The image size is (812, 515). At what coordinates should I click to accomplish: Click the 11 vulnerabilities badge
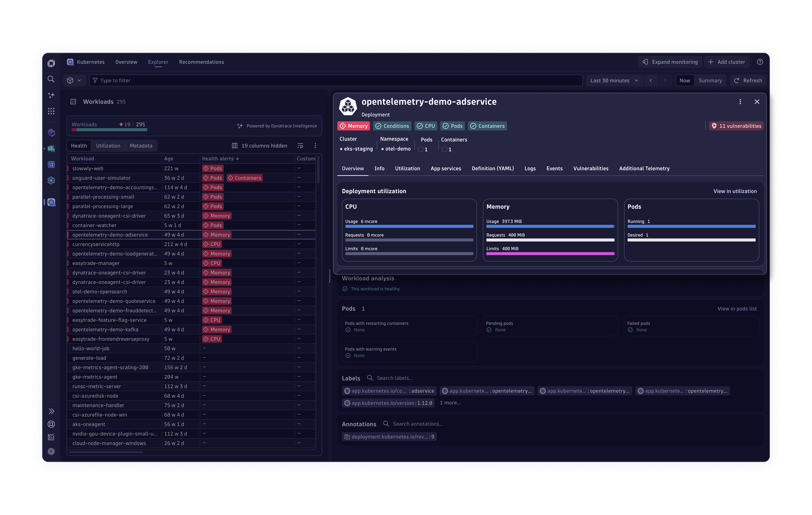pos(736,126)
